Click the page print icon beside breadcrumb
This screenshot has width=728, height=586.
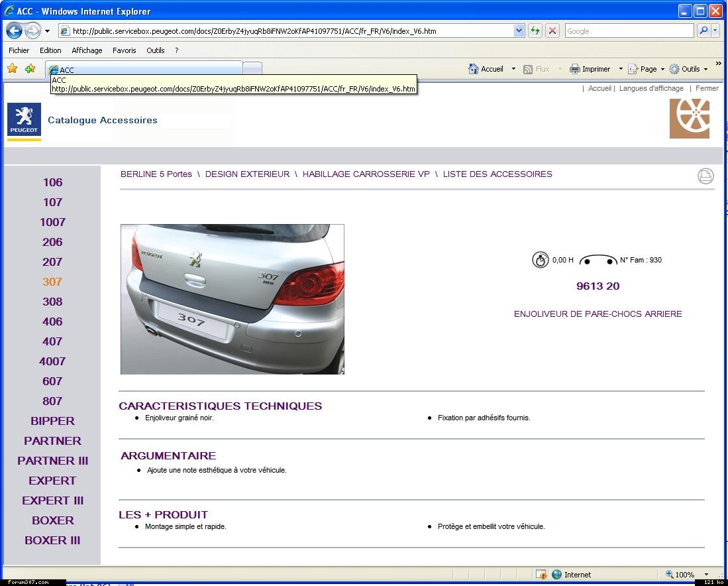coord(705,176)
